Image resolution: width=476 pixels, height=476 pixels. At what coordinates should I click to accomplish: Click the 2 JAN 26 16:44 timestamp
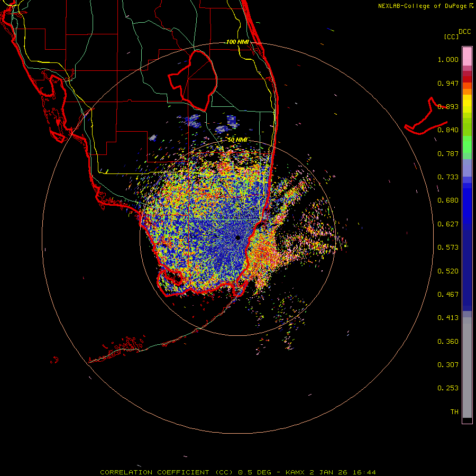(x=342, y=472)
